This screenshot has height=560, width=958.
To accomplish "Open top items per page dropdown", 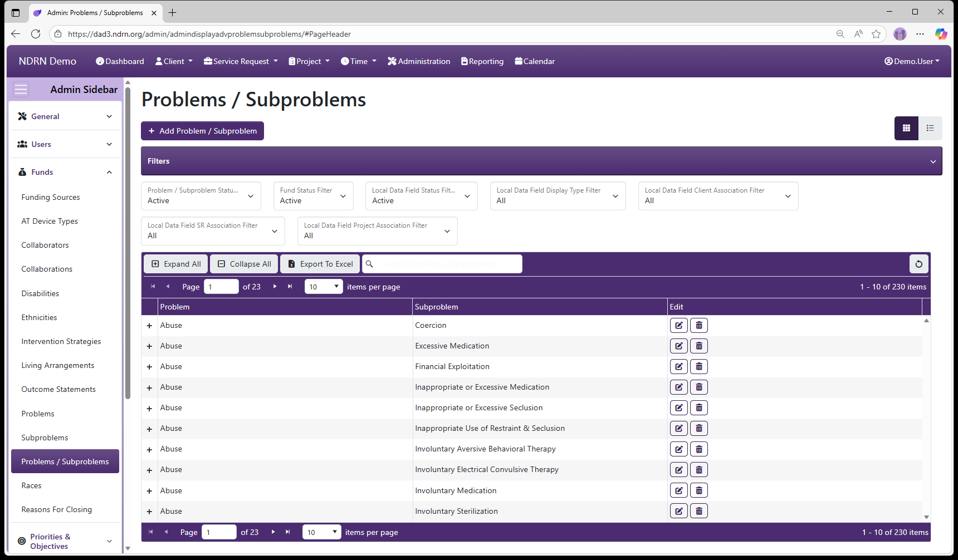I will click(x=324, y=287).
